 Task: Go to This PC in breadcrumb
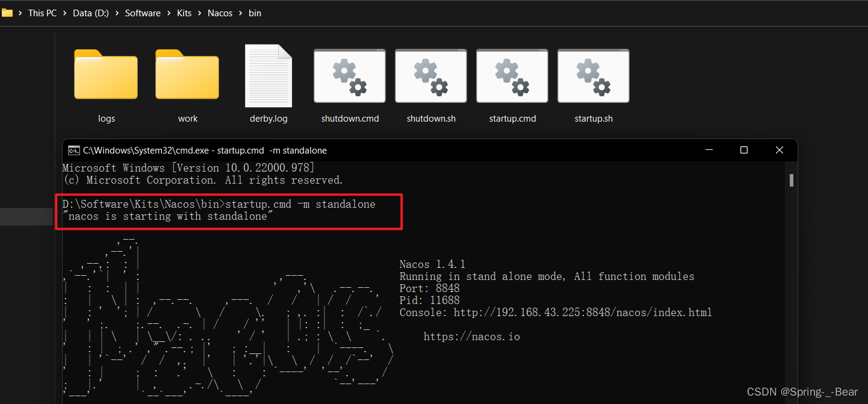click(42, 13)
